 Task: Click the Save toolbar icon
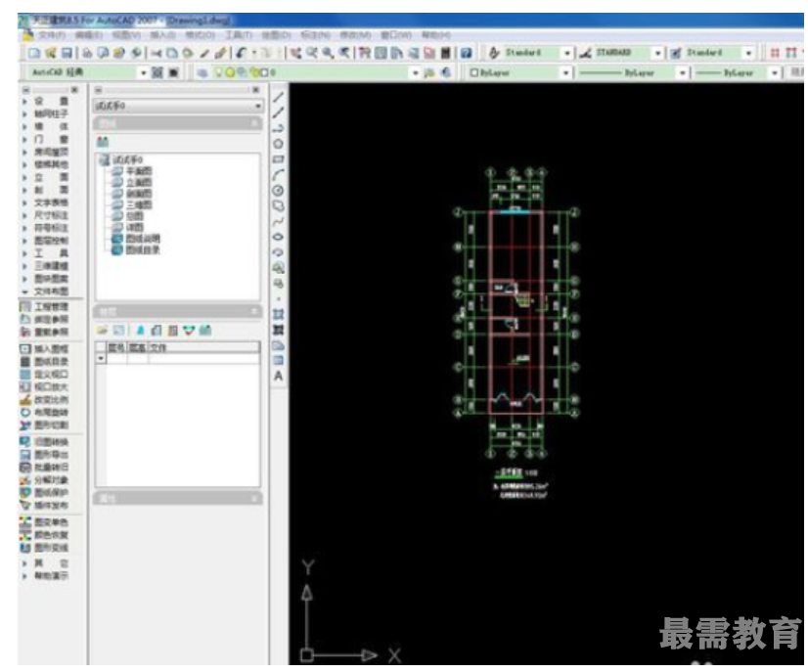point(67,53)
